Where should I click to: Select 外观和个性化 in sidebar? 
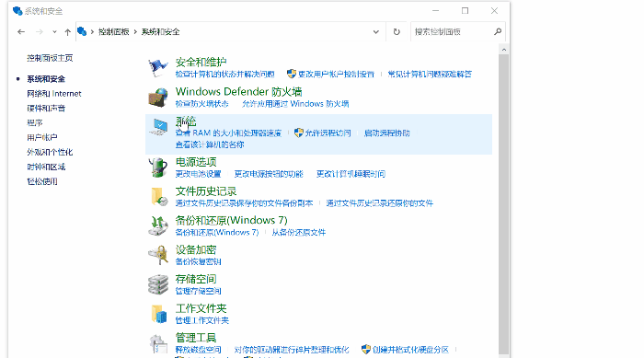[x=50, y=152]
